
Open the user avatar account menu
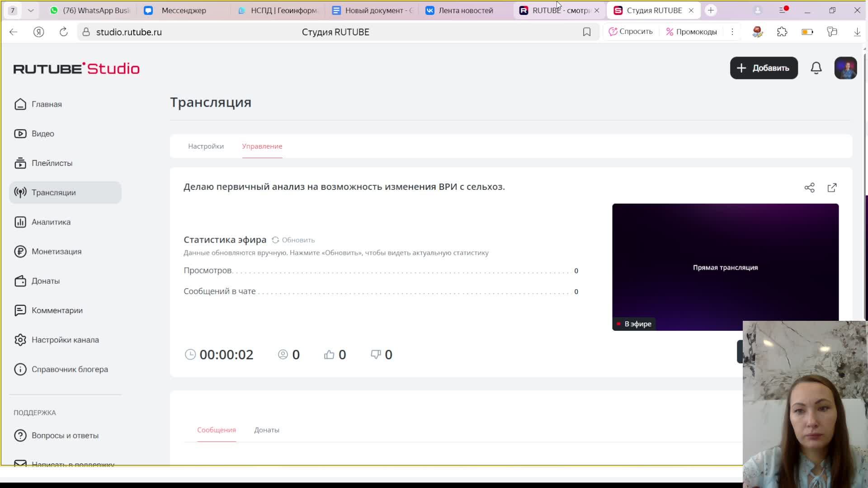(x=845, y=68)
